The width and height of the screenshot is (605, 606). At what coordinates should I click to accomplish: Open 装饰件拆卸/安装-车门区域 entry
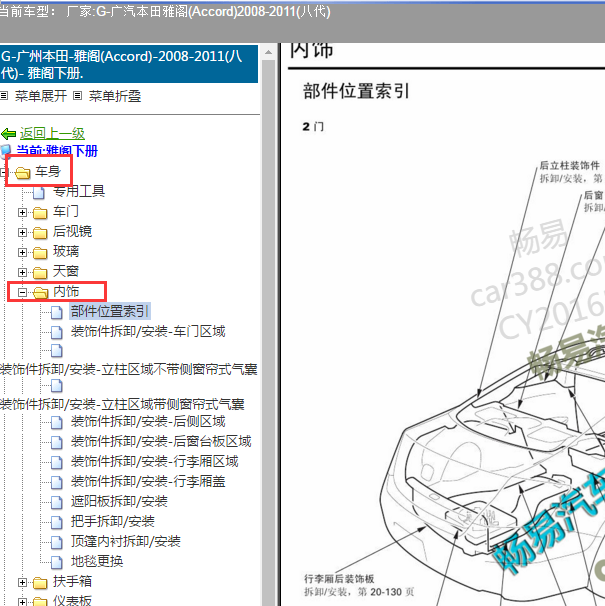(x=148, y=331)
